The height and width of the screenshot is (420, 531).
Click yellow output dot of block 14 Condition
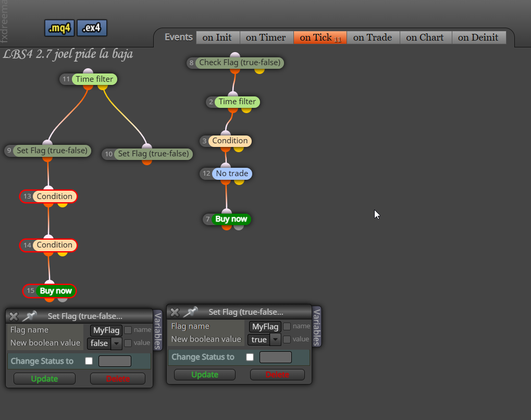point(63,253)
